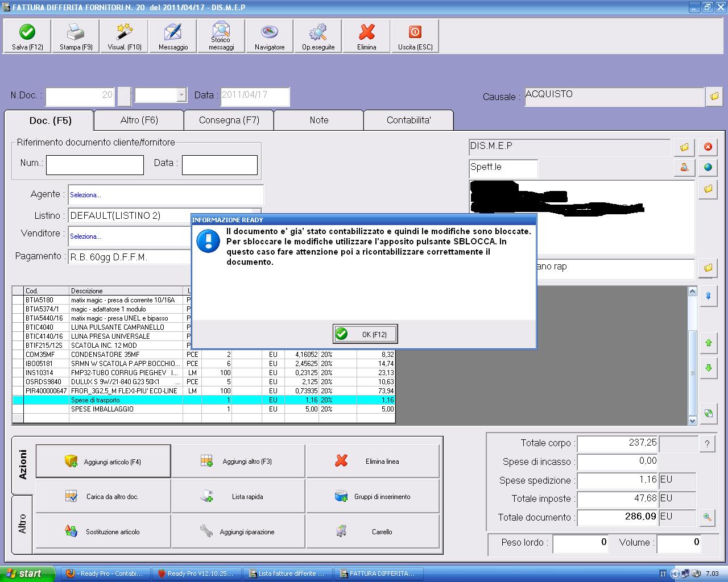This screenshot has width=728, height=582.
Task: Click Peso lordo field
Action: [581, 543]
